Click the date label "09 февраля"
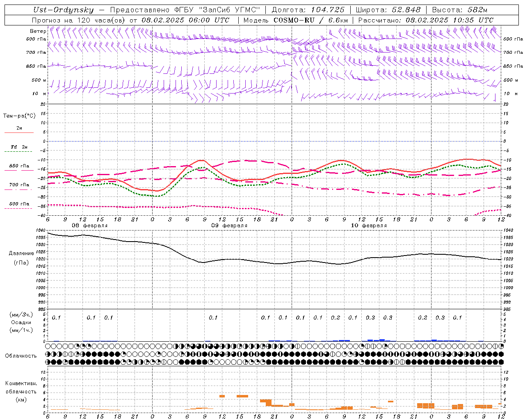Image resolution: width=525 pixels, height=420 pixels. [x=229, y=226]
